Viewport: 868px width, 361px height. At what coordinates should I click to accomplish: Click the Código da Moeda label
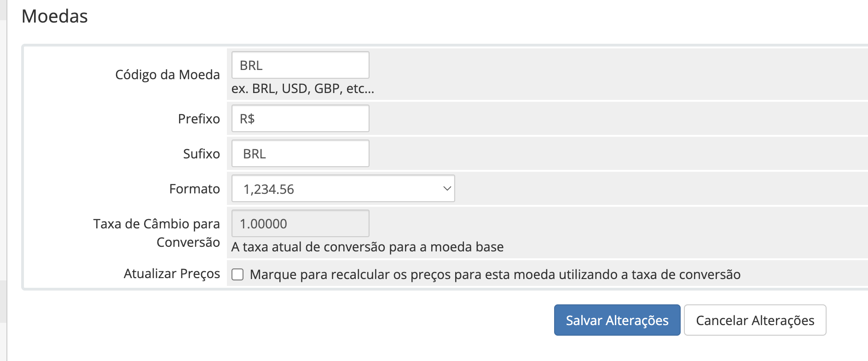click(168, 75)
